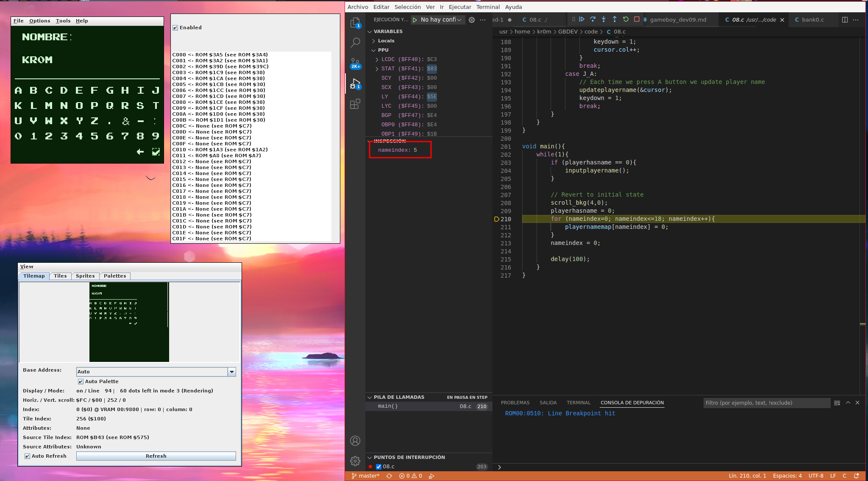This screenshot has width=868, height=481.
Task: Click the Refresh button
Action: tap(156, 456)
